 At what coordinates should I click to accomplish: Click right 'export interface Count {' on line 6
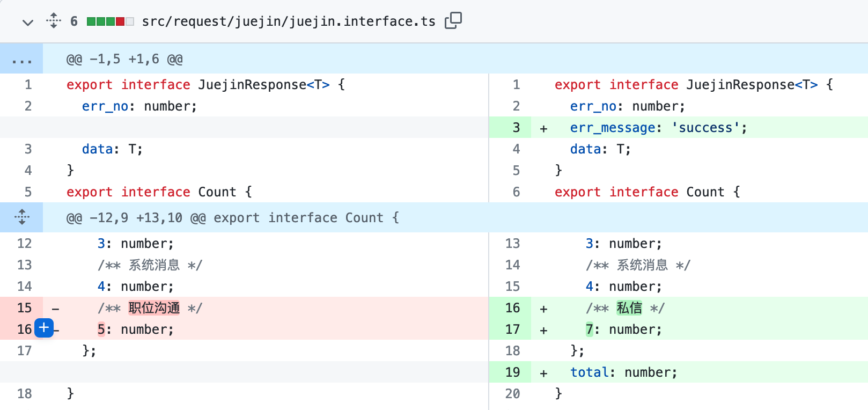[648, 192]
